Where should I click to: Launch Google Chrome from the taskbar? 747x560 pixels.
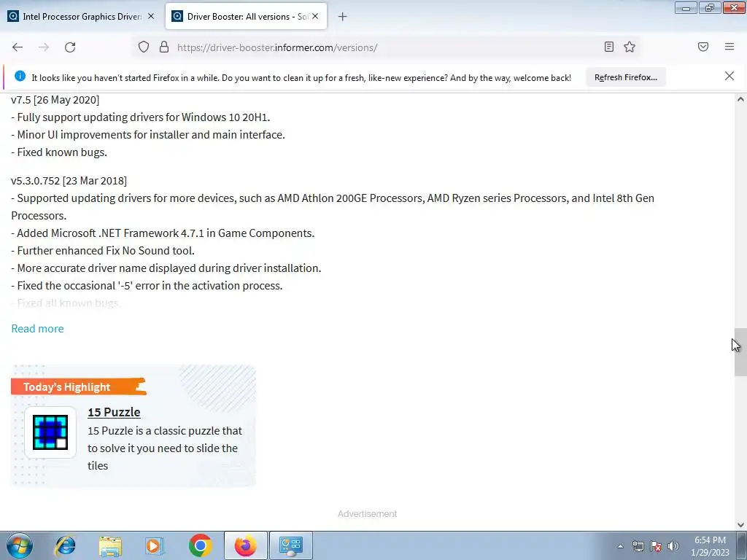[x=200, y=545]
